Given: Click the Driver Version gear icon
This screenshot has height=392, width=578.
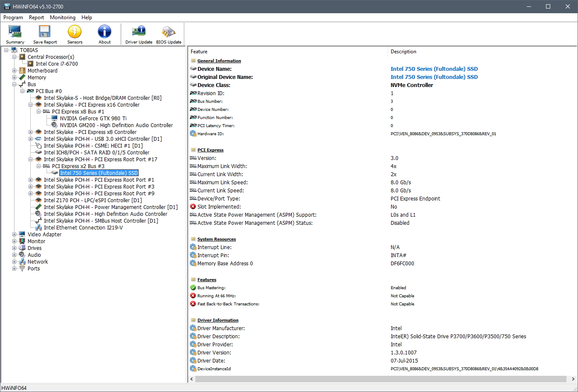Looking at the screenshot, I should (193, 353).
